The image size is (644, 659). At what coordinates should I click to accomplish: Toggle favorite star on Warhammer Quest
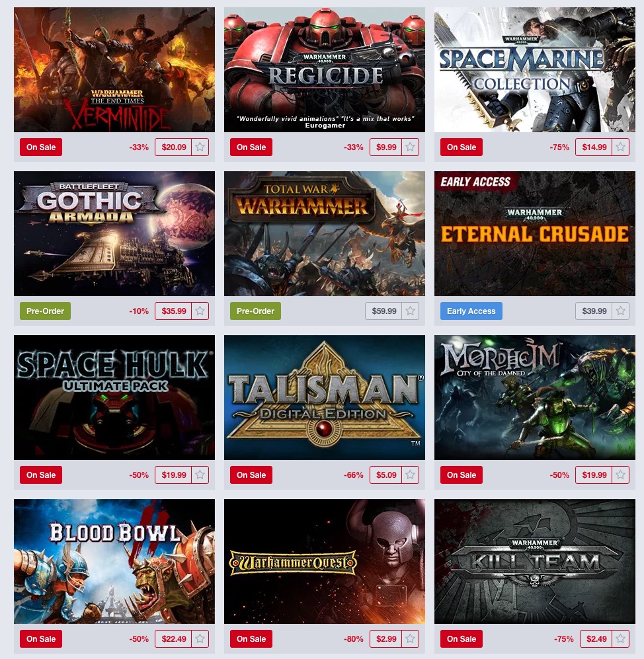(411, 639)
